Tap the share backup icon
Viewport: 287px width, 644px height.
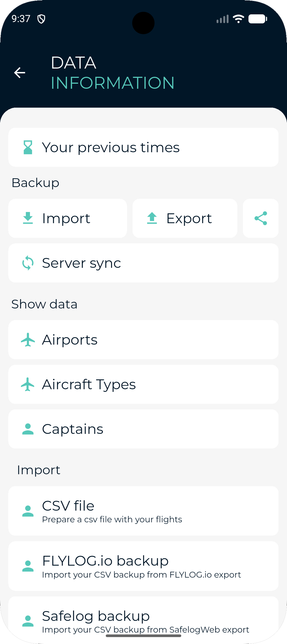(261, 218)
